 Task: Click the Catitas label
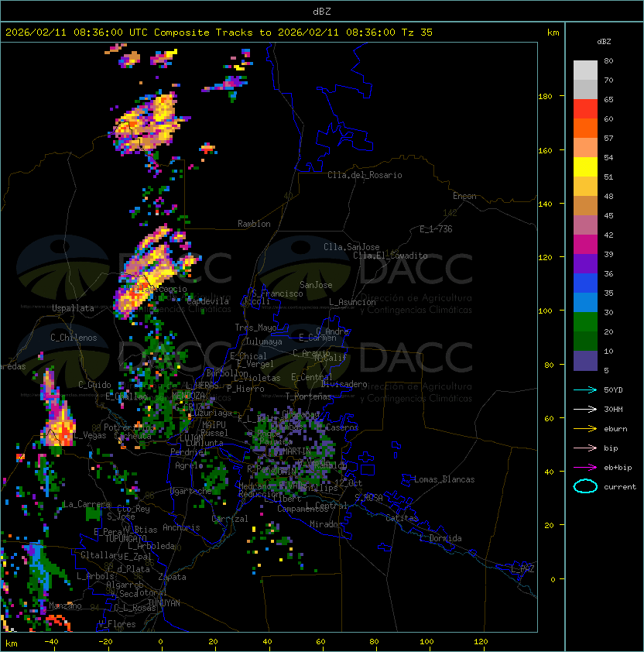click(x=402, y=518)
